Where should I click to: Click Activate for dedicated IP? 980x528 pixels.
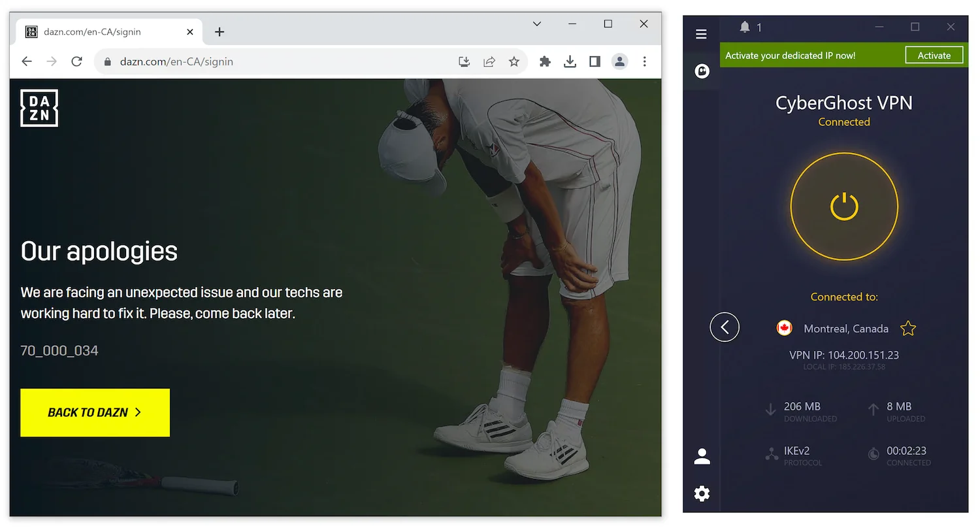pyautogui.click(x=934, y=56)
